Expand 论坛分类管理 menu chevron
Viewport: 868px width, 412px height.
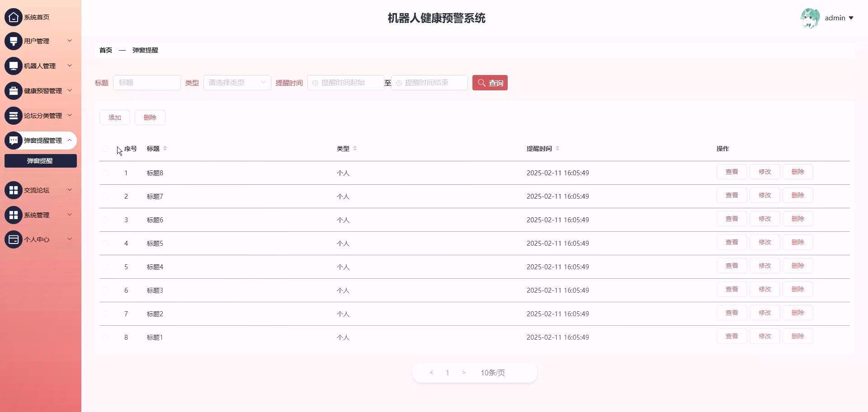pyautogui.click(x=70, y=115)
